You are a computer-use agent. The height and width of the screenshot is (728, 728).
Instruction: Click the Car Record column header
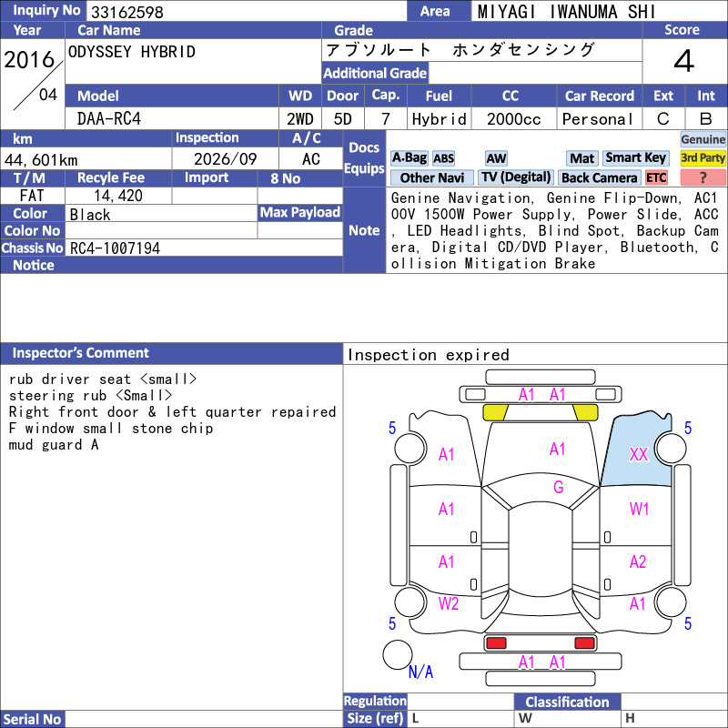[x=599, y=96]
